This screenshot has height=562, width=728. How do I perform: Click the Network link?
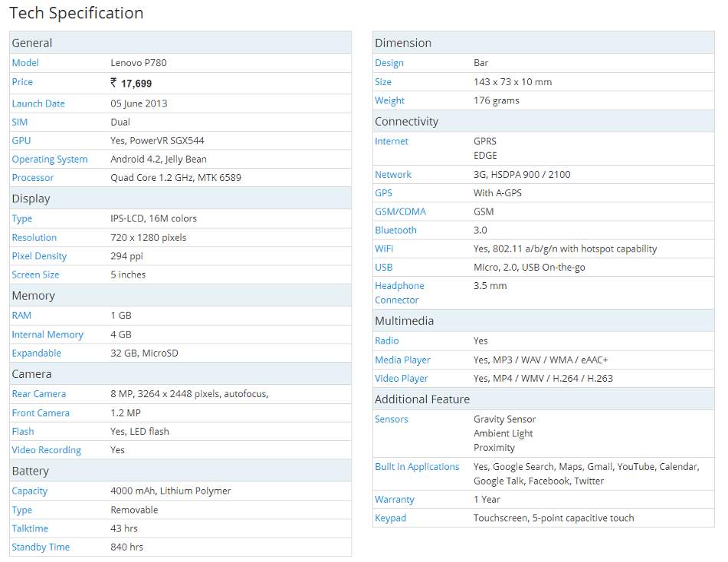click(x=393, y=175)
